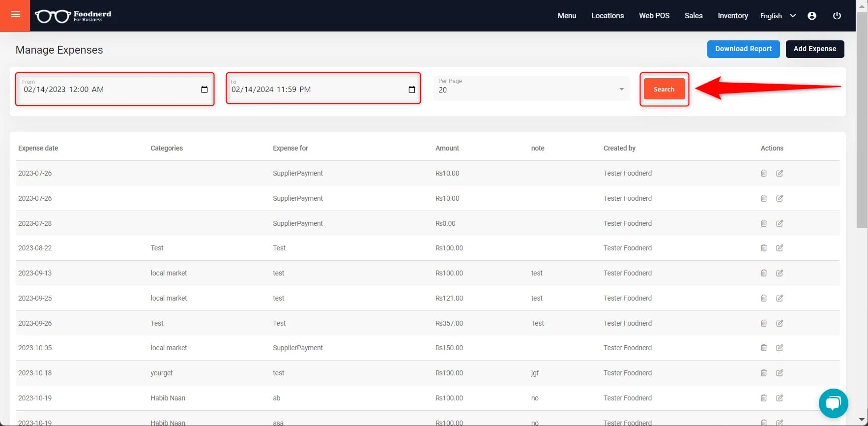Open the hamburger sidebar menu
The width and height of the screenshot is (868, 426).
click(15, 15)
